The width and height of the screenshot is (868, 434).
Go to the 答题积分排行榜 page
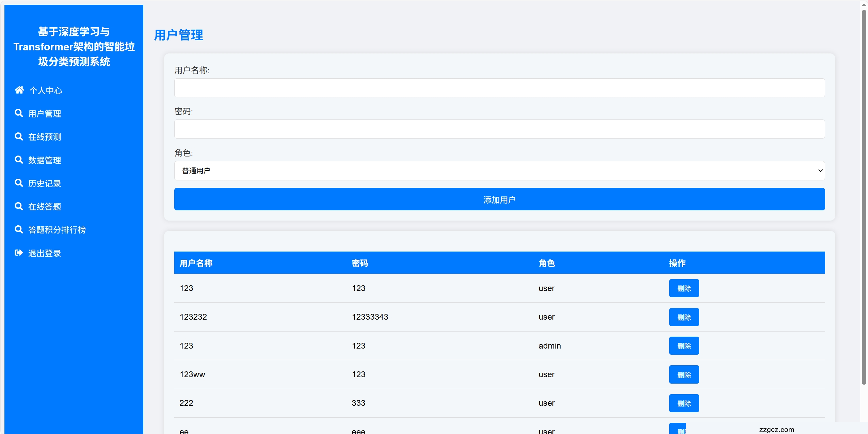[57, 230]
